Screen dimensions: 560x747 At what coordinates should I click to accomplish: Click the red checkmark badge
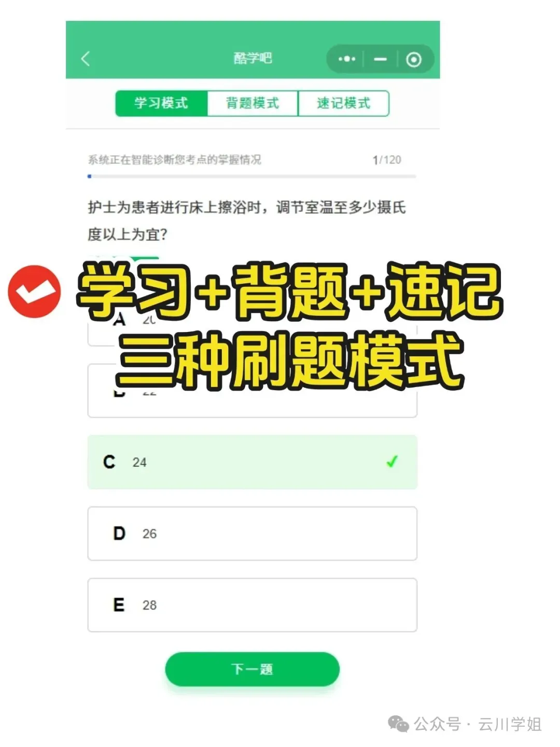pyautogui.click(x=34, y=291)
